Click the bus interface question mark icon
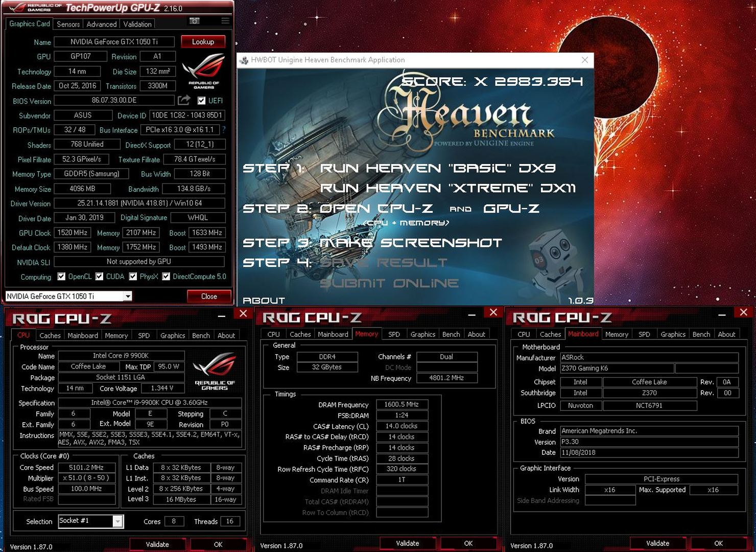Viewport: 756px width, 552px height. click(223, 130)
